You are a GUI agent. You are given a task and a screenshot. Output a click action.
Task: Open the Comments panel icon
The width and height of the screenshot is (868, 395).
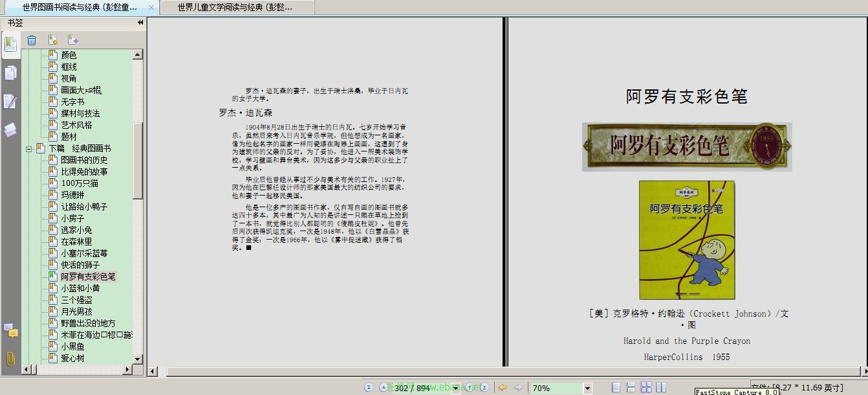click(10, 331)
